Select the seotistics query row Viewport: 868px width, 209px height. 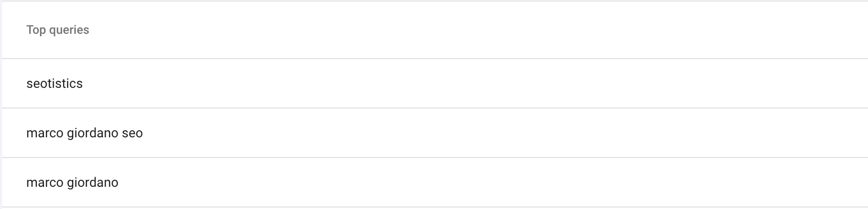coord(435,83)
